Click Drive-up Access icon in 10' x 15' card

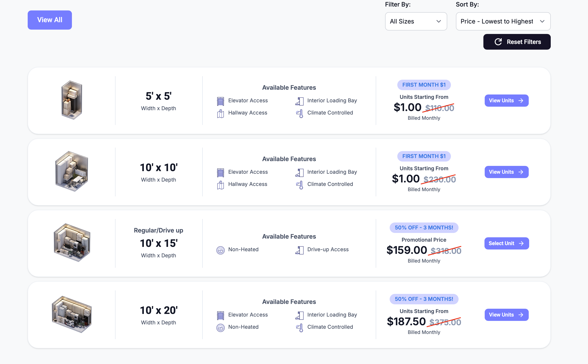click(299, 250)
